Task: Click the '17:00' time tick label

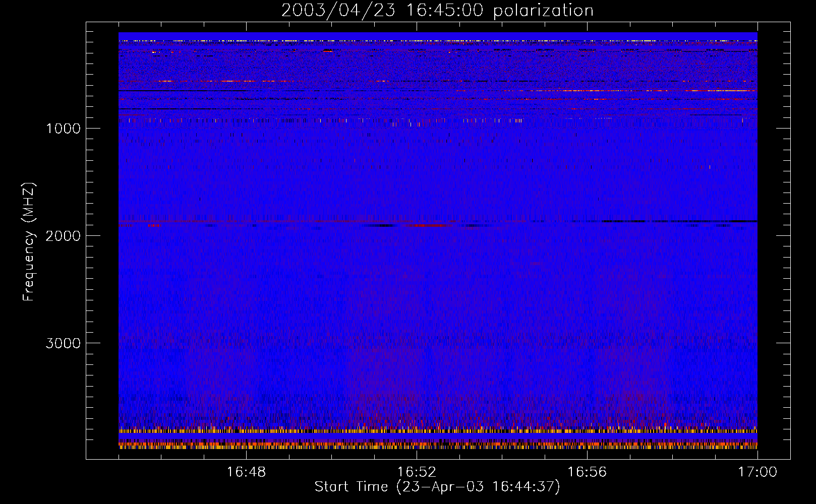Action: (x=757, y=472)
